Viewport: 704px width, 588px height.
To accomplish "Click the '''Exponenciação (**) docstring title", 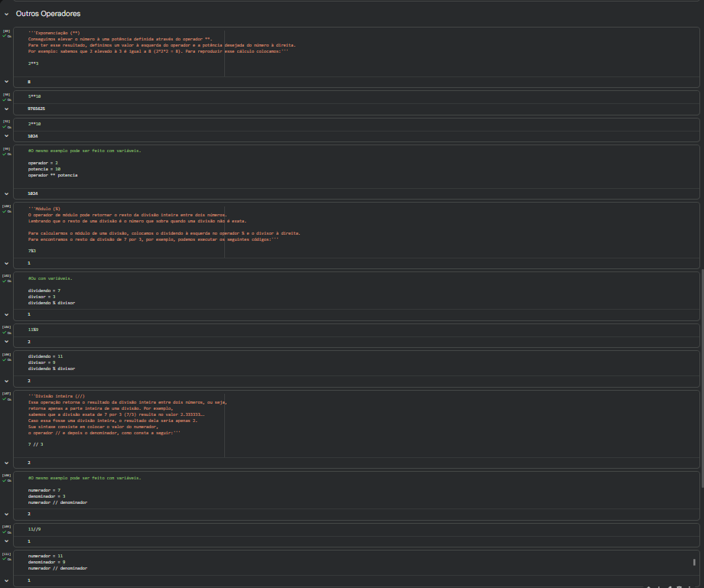I will point(54,33).
